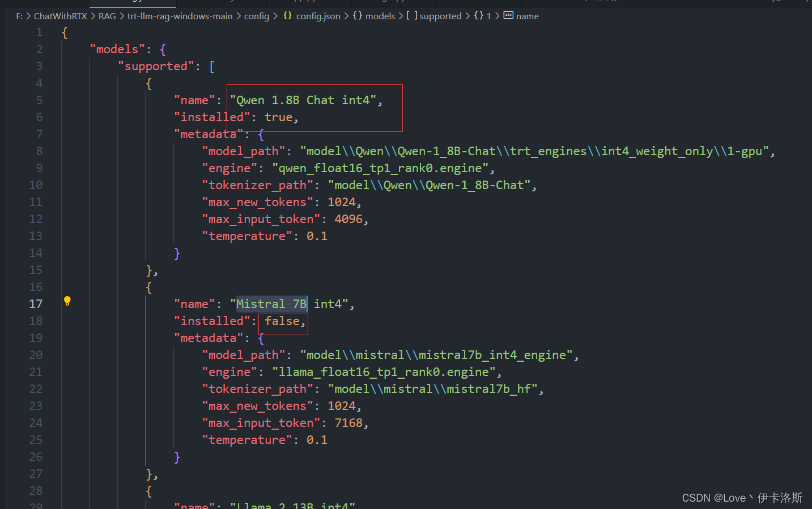Screen dimensions: 812x509
Task: Click the Qwen model_path value on line 8
Action: [x=534, y=151]
